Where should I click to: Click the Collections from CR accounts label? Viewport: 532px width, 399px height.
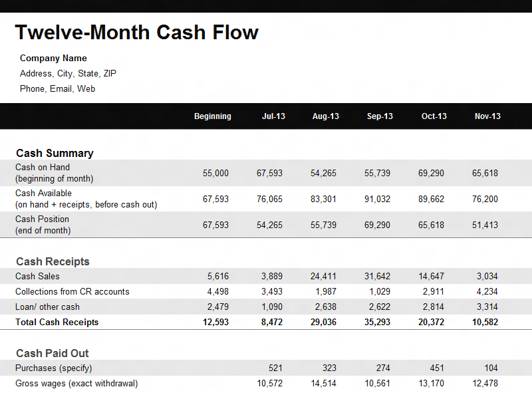[72, 291]
